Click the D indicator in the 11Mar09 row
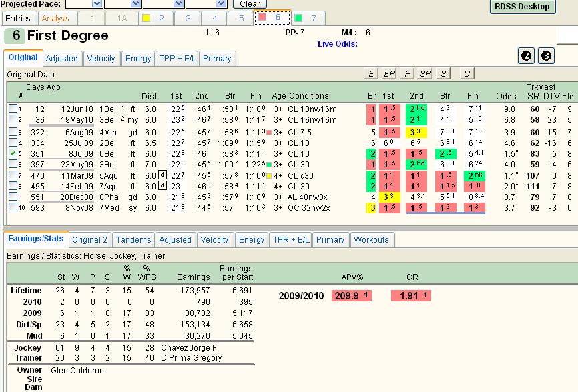 coord(162,175)
